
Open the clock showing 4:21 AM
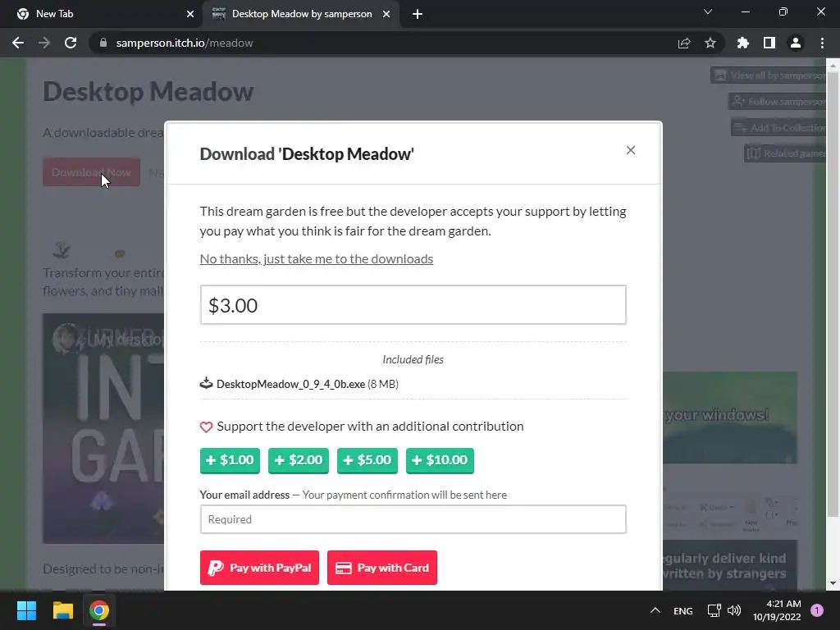click(777, 610)
